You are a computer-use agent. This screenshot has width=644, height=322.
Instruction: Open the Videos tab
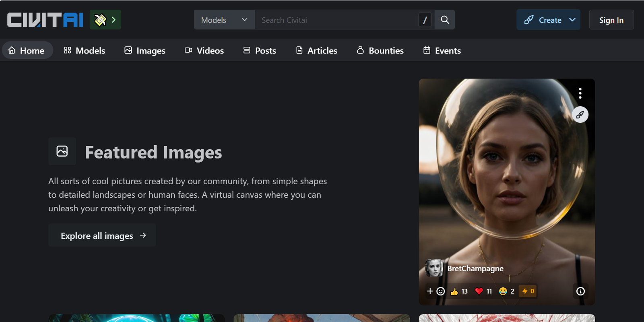click(x=204, y=50)
